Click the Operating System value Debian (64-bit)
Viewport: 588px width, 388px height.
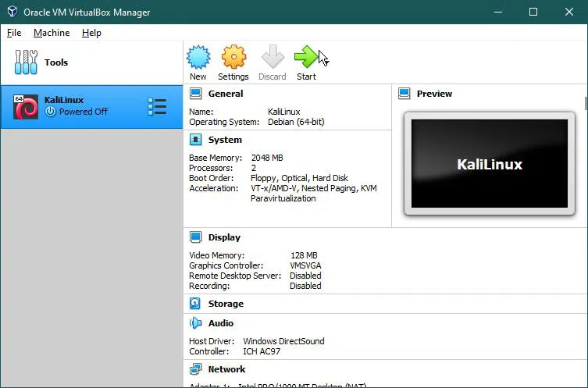click(x=296, y=122)
